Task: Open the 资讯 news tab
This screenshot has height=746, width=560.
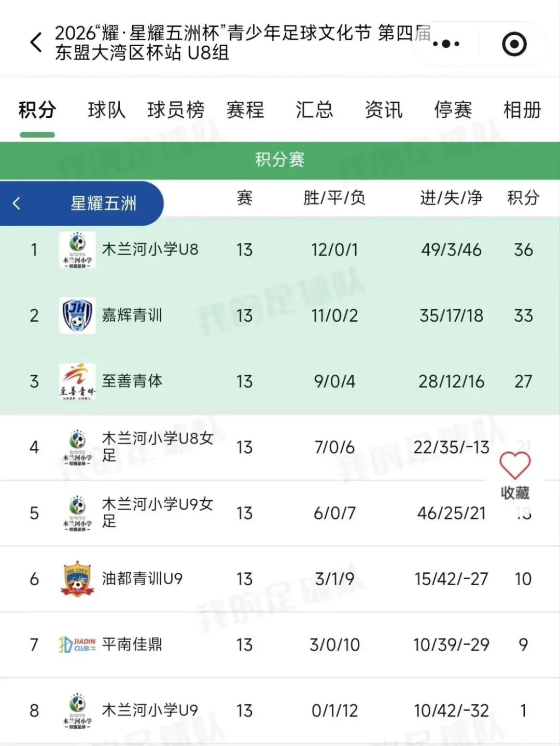Action: [x=384, y=110]
